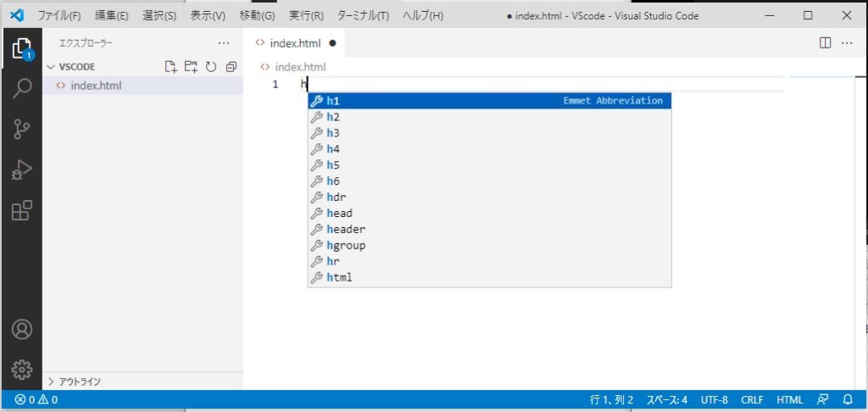868x412 pixels.
Task: Select index.html in the explorer tree
Action: click(142, 86)
